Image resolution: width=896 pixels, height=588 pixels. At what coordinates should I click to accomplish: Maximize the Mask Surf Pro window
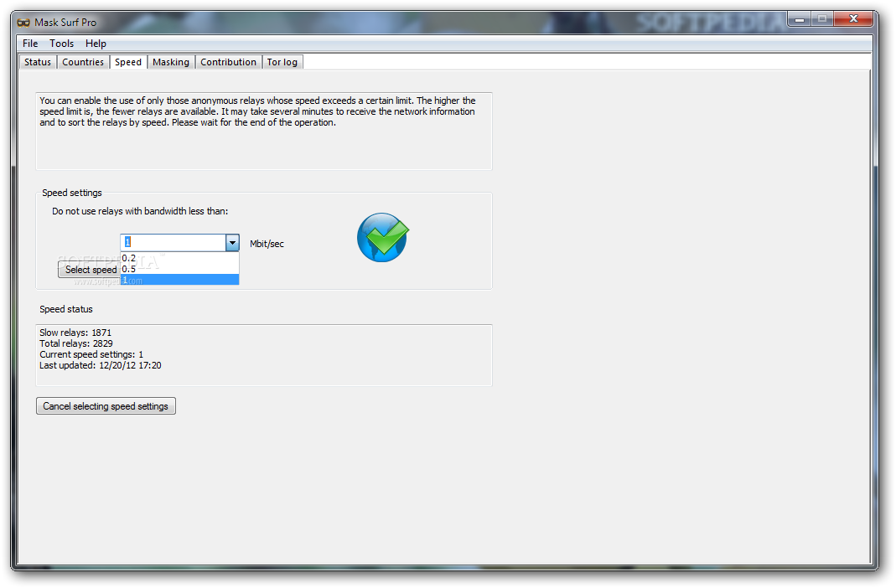821,19
